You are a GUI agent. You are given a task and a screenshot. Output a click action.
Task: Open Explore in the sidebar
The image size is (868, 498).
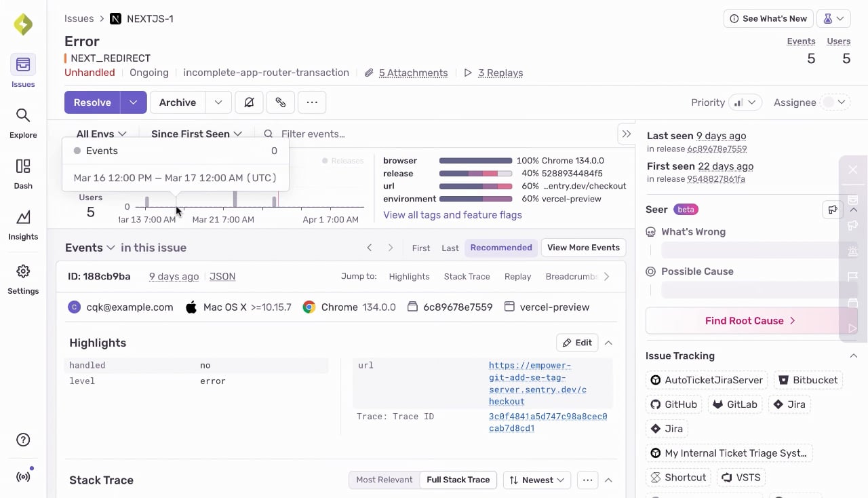tap(23, 123)
